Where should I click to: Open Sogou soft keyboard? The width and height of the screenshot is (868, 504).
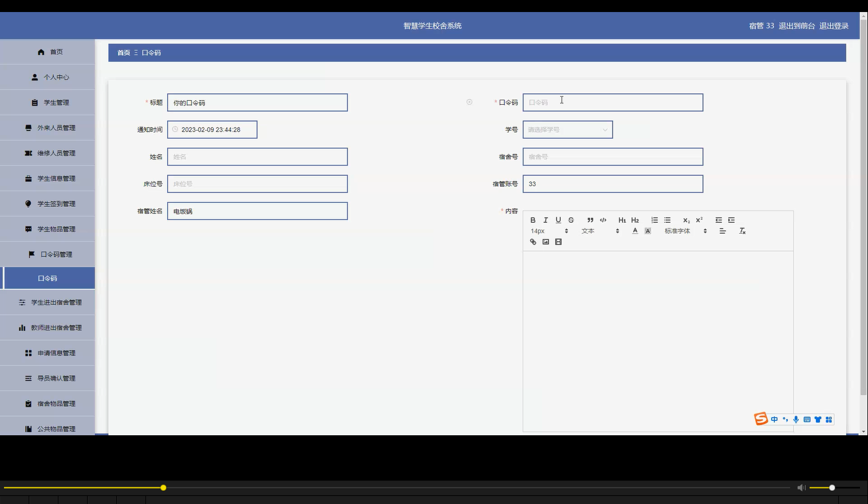pyautogui.click(x=807, y=420)
